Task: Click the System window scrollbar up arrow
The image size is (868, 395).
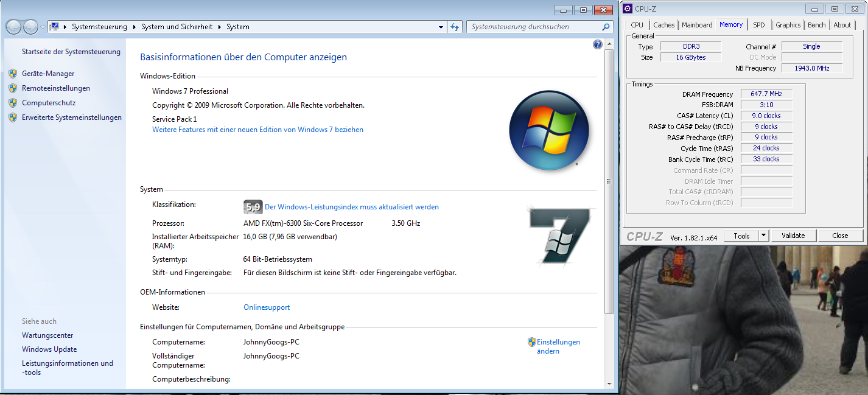Action: [609, 44]
